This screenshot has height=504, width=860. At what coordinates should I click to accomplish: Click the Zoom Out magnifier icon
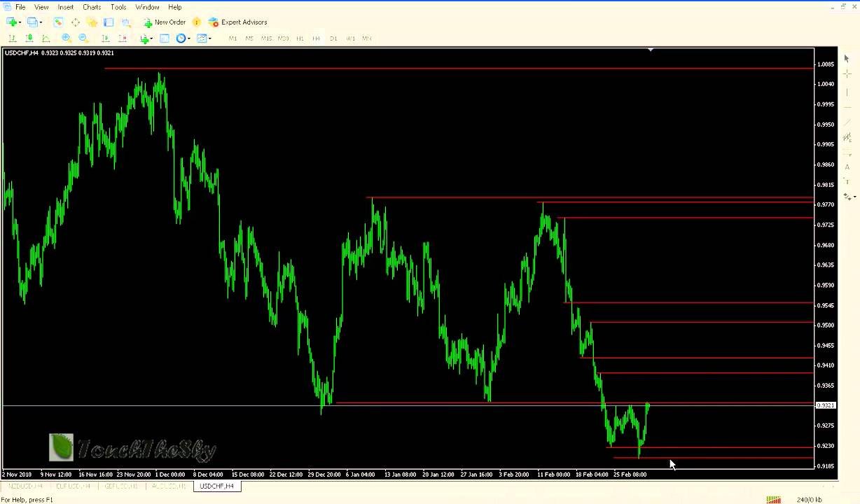click(x=83, y=38)
